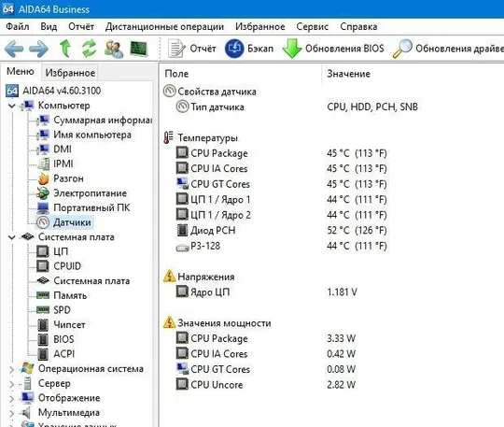
Task: Click the BIOS chip icon
Action: 43,339
